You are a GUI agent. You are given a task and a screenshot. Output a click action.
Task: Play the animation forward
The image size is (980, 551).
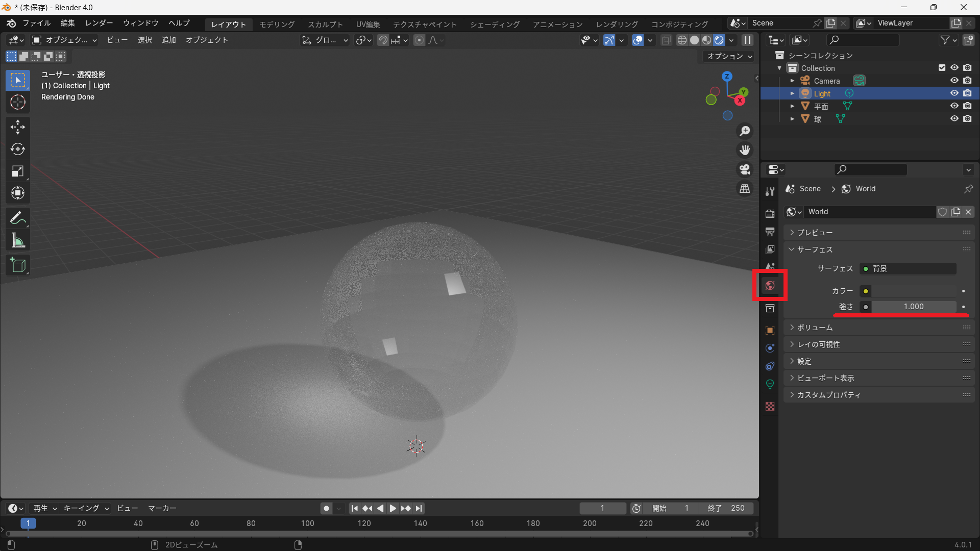pos(393,509)
